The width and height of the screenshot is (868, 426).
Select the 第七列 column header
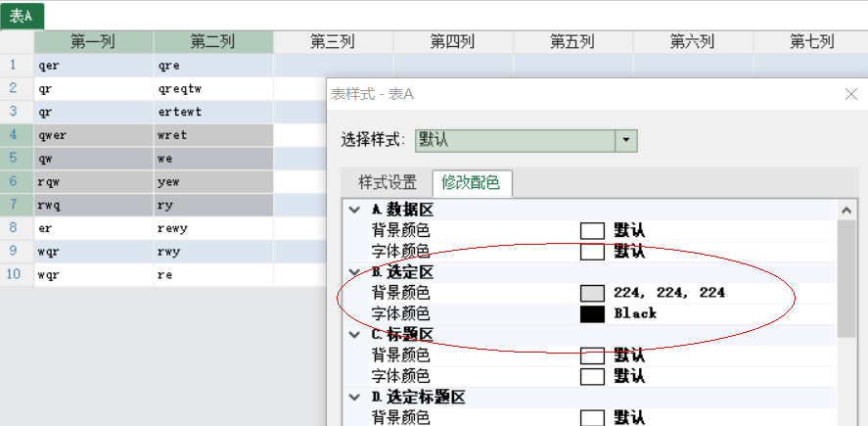click(810, 41)
